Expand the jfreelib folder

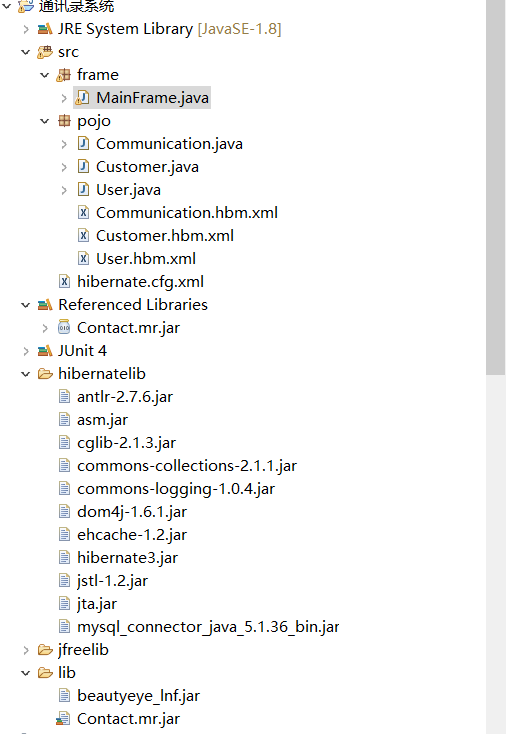pyautogui.click(x=26, y=650)
